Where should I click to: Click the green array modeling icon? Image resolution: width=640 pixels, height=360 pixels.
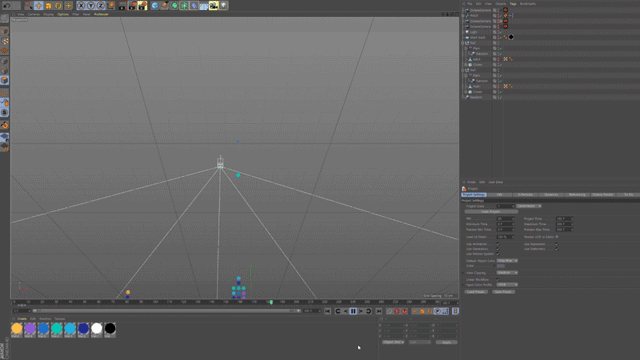[x=184, y=6]
